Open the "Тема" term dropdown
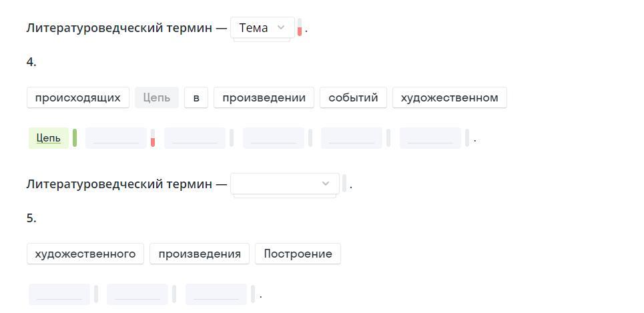Viewport: 644px width, 313px height. click(262, 28)
